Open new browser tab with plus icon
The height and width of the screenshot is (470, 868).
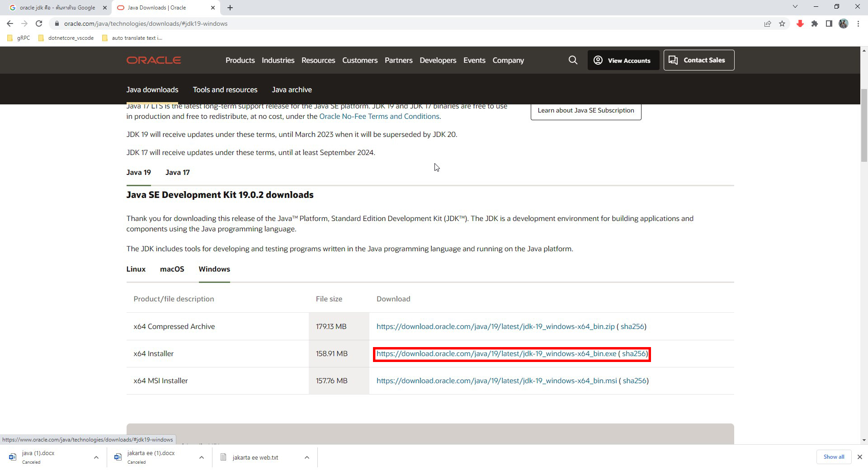(230, 8)
